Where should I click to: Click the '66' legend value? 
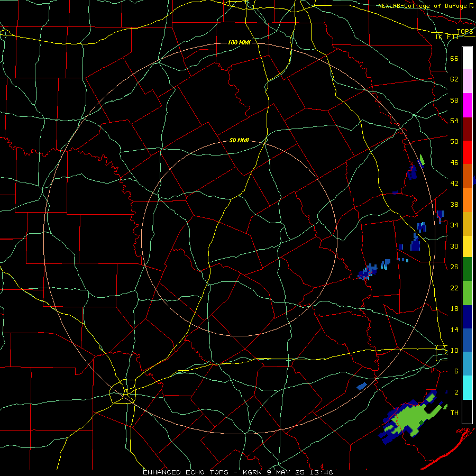coord(454,58)
